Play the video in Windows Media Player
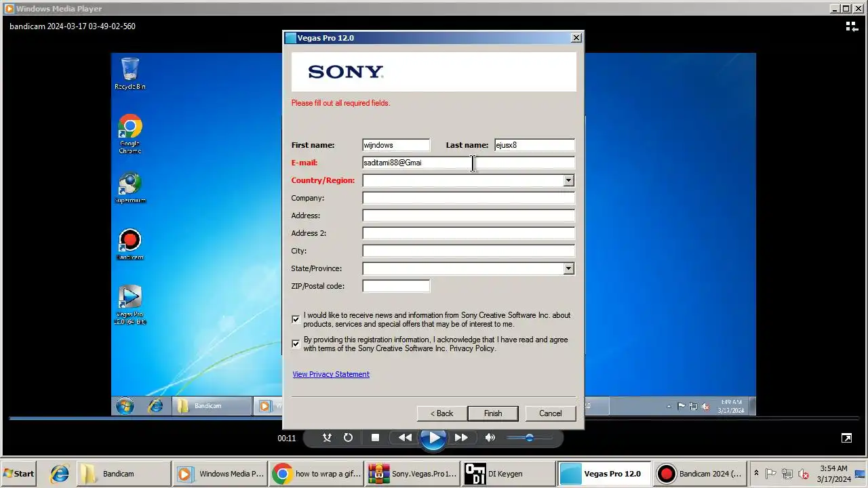The width and height of the screenshot is (868, 488). (x=433, y=438)
